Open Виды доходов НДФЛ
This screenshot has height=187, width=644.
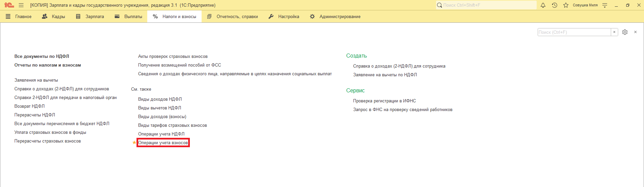tap(160, 99)
